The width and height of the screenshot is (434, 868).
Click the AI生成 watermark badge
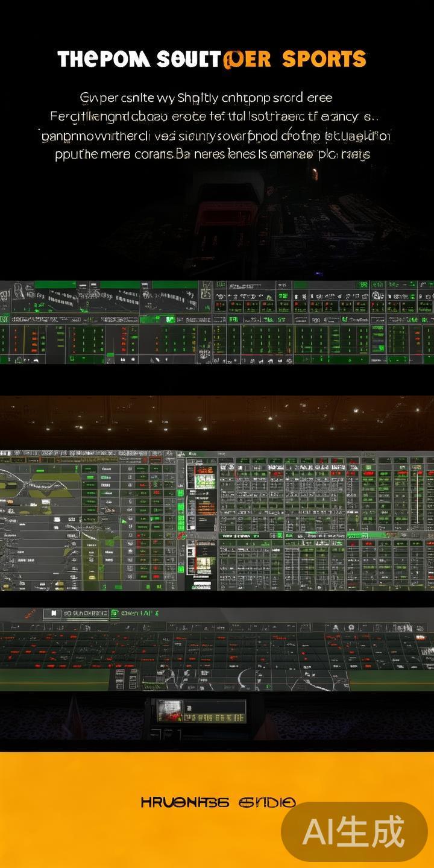[x=354, y=832]
